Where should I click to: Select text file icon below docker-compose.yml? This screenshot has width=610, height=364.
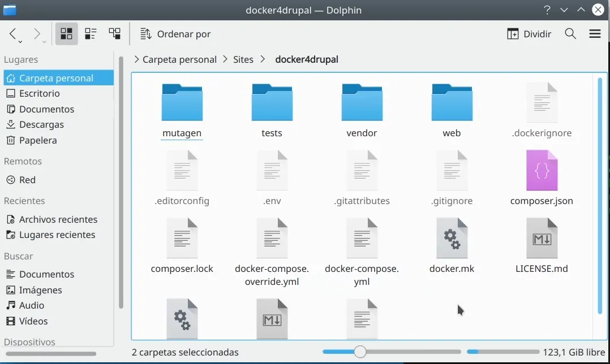point(362,319)
